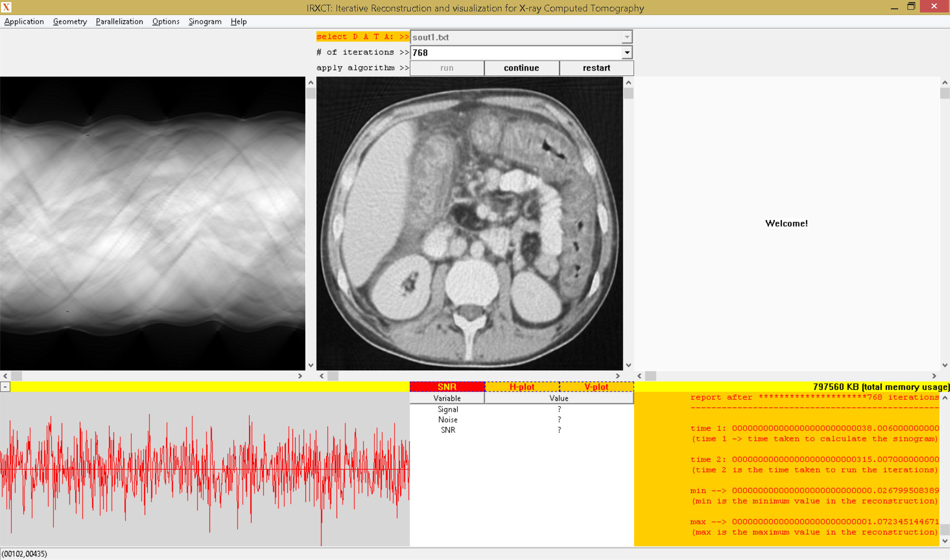Click the total memory usage label
This screenshot has height=560, width=950.
coord(881,387)
